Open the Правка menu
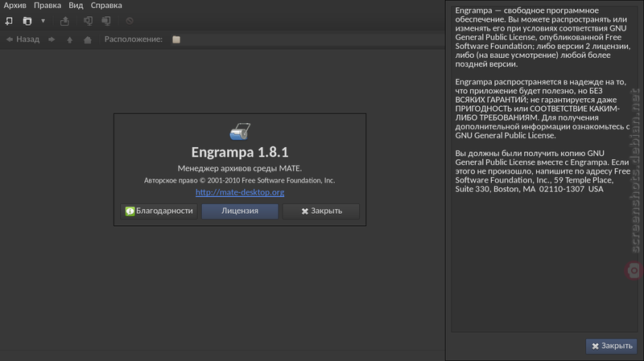This screenshot has height=361, width=644. [47, 6]
